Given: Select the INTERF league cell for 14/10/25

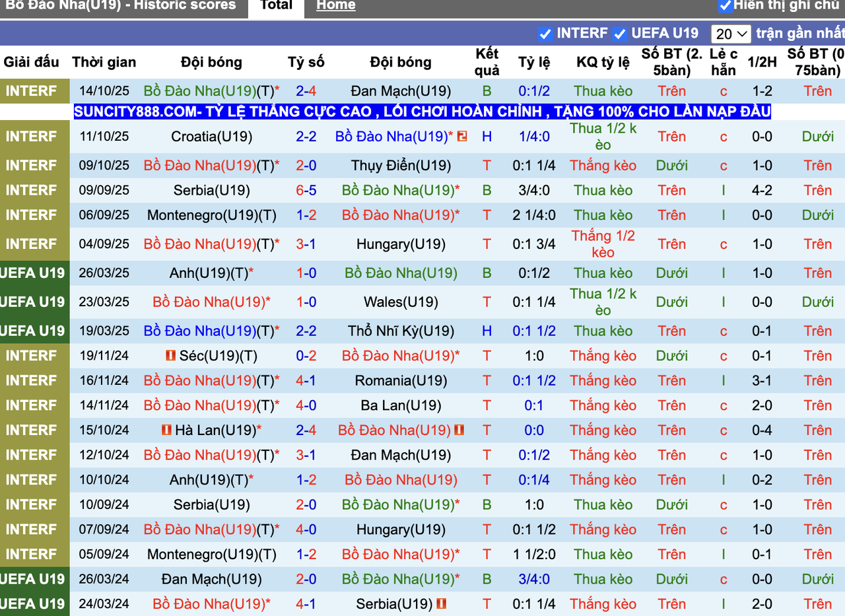Looking at the screenshot, I should (x=34, y=91).
